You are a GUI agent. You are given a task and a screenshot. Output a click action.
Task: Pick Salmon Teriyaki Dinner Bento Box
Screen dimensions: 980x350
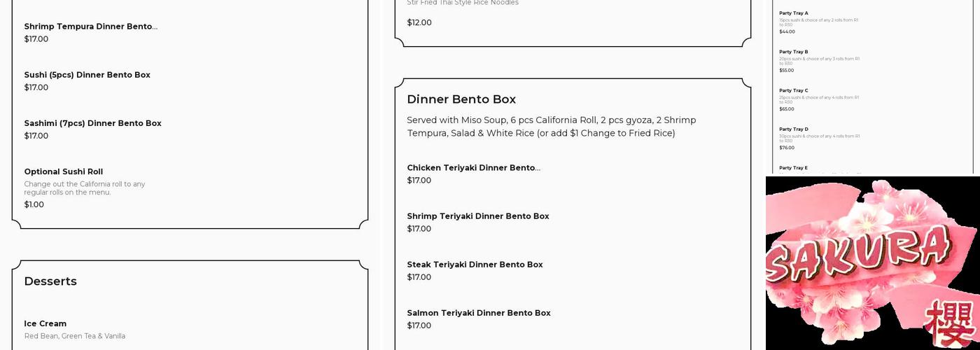[479, 313]
